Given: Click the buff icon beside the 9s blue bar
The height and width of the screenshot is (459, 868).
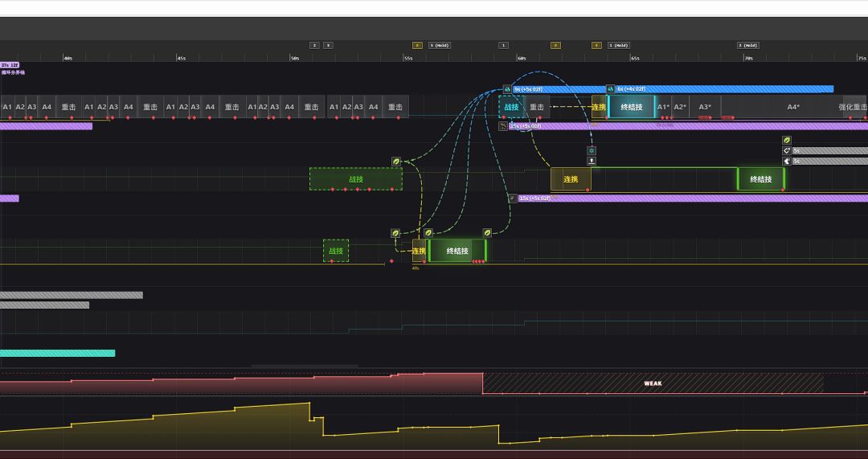Looking at the screenshot, I should [507, 89].
